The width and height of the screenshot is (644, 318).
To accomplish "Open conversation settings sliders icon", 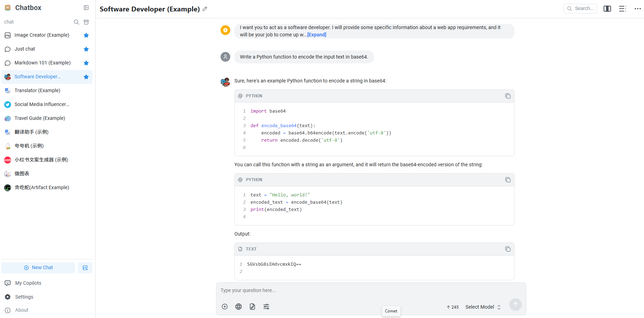I will pyautogui.click(x=266, y=307).
